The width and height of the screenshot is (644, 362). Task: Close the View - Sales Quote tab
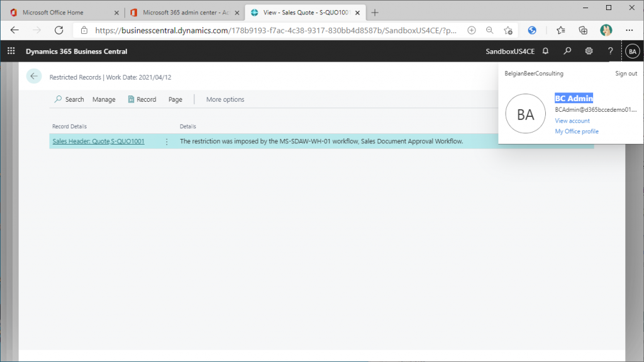click(357, 13)
